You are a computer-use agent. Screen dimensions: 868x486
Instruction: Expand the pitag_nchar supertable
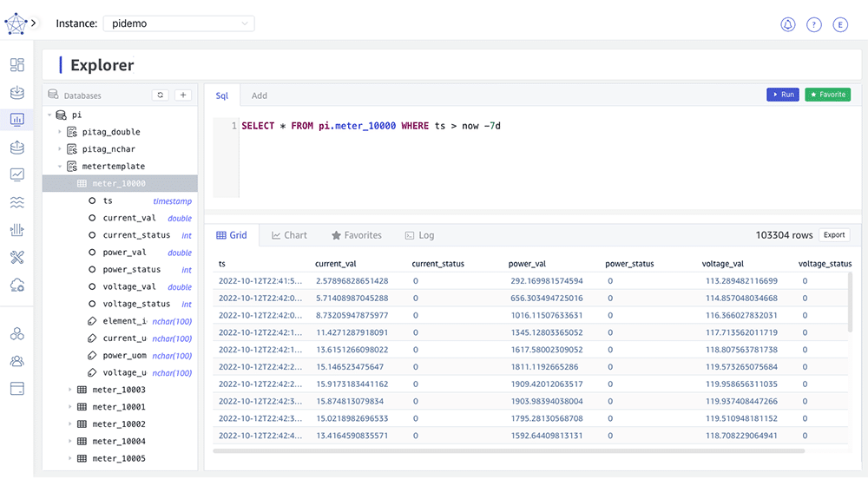click(x=60, y=149)
